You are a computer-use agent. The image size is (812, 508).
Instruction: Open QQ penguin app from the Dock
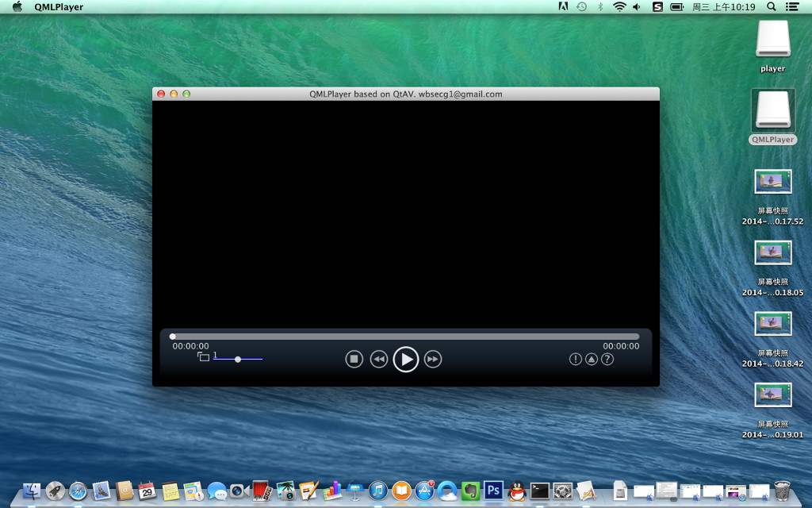point(517,491)
